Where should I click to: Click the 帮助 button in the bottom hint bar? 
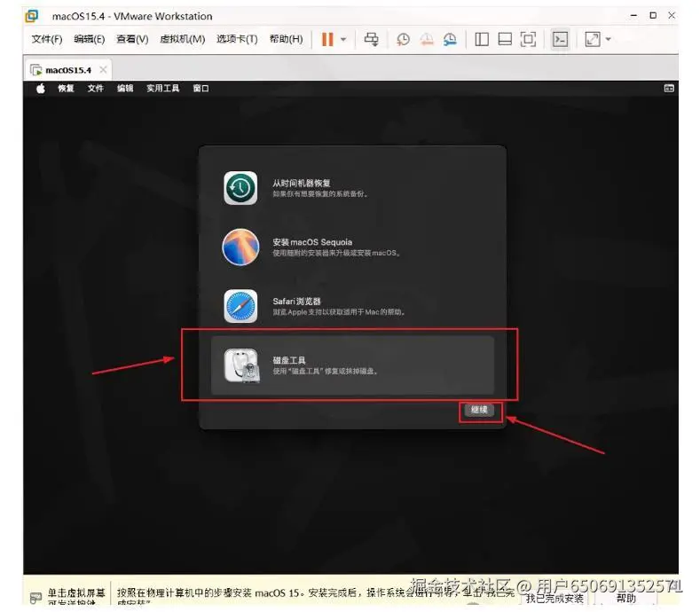coord(625,598)
